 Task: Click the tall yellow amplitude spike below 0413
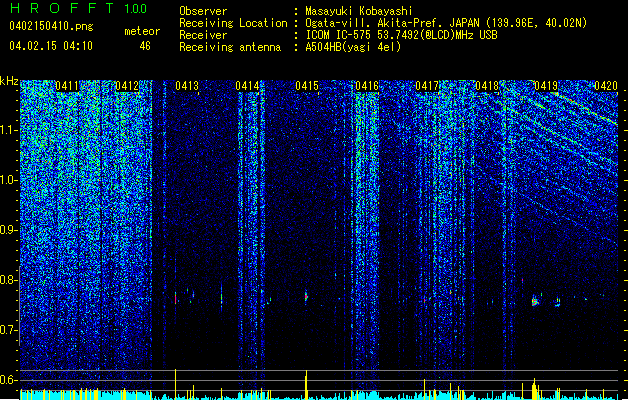coord(175,384)
